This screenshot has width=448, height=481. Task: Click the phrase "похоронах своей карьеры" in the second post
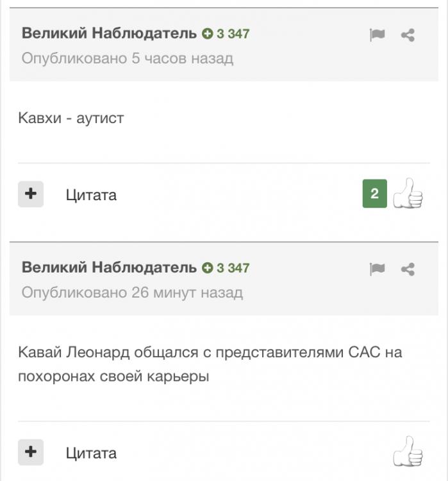[113, 376]
